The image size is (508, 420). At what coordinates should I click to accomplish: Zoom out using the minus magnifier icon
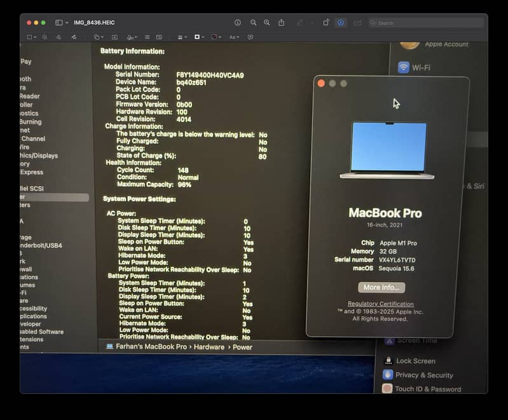(x=253, y=22)
